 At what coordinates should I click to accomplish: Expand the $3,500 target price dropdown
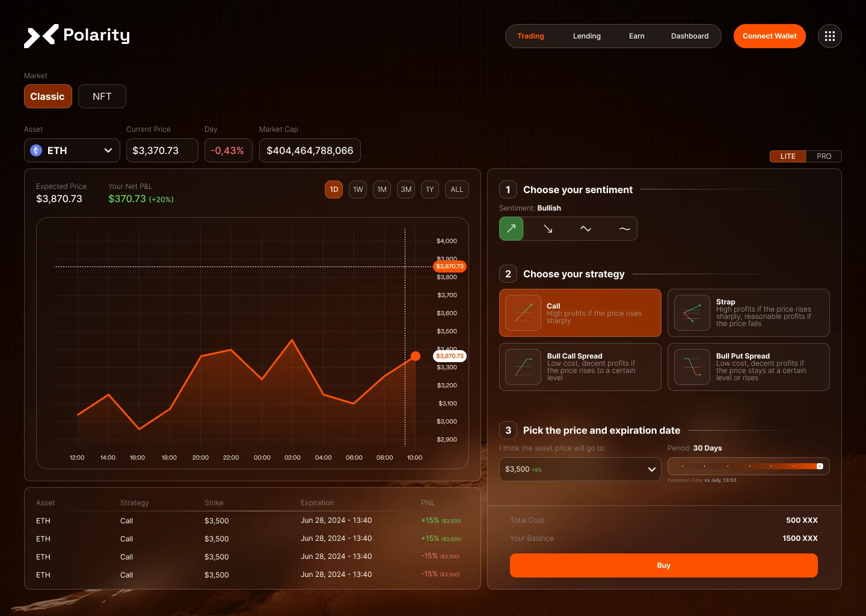(580, 469)
